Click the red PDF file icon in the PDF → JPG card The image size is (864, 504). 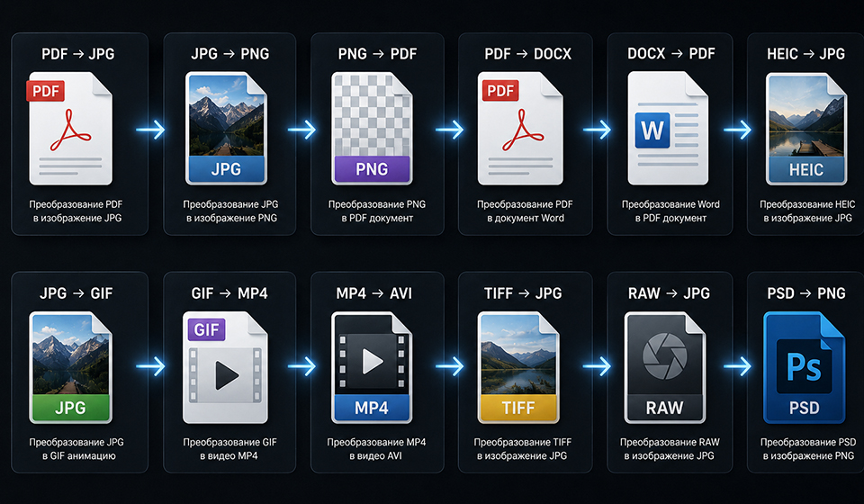pos(70,128)
